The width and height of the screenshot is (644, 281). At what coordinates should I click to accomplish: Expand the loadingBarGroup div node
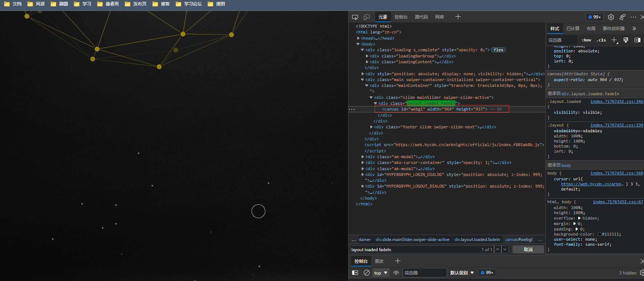click(x=367, y=56)
